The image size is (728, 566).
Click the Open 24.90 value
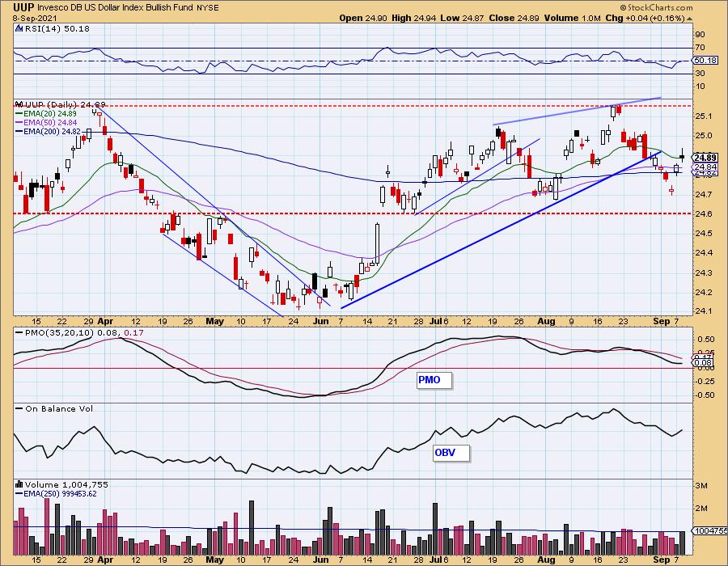click(x=363, y=18)
